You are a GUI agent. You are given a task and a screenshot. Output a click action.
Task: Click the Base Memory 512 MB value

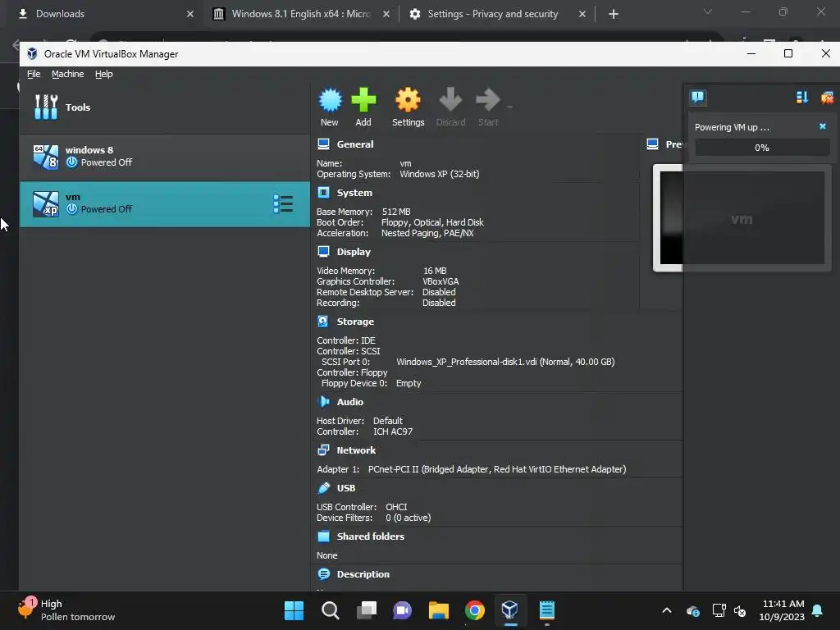(396, 212)
